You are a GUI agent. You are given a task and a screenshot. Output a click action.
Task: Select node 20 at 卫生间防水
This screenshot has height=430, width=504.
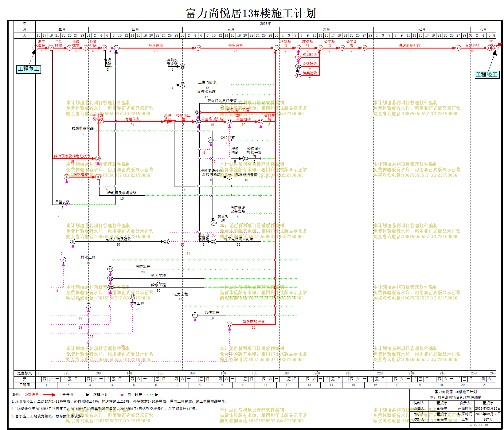point(182,85)
